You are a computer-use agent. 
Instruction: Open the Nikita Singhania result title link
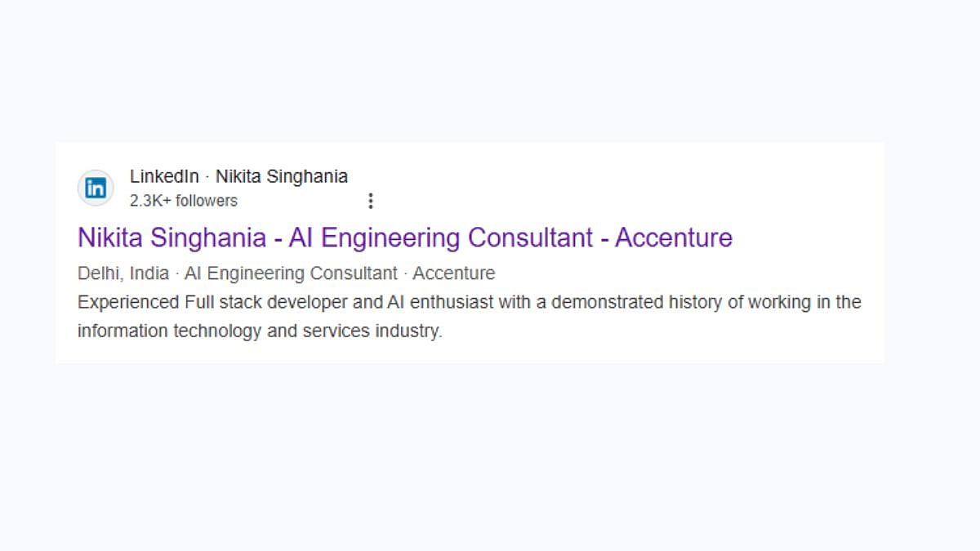[x=404, y=238]
